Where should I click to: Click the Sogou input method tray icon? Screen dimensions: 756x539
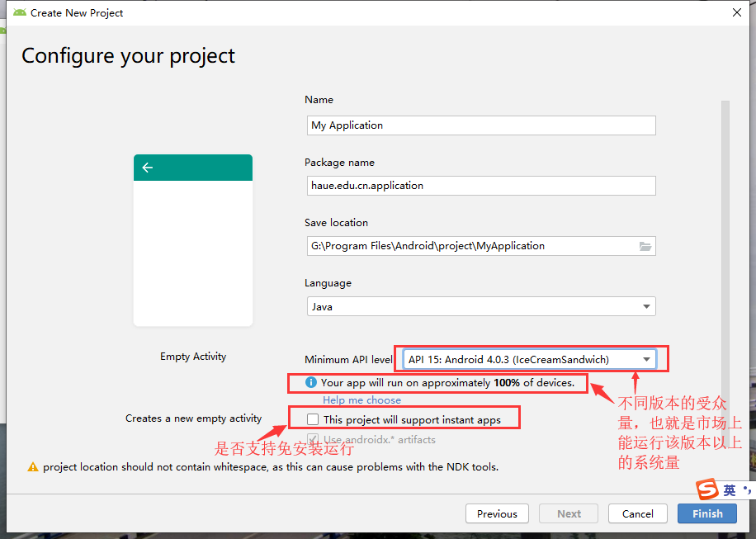[x=708, y=489]
